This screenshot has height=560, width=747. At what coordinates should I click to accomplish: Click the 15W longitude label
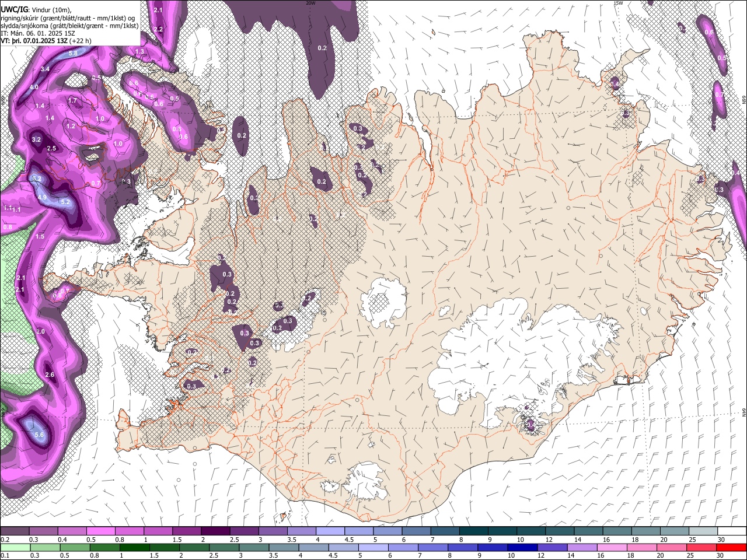tap(619, 3)
